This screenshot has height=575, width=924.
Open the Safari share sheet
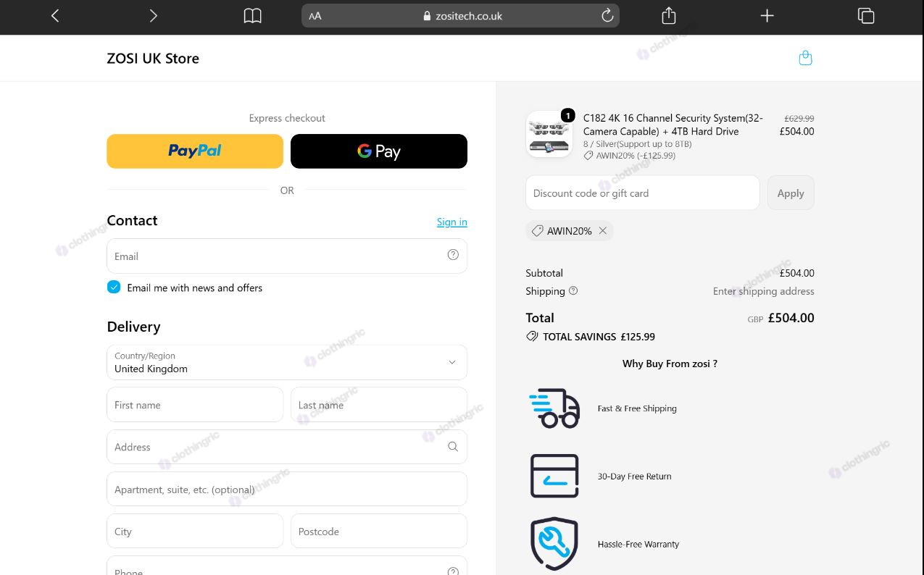click(669, 16)
